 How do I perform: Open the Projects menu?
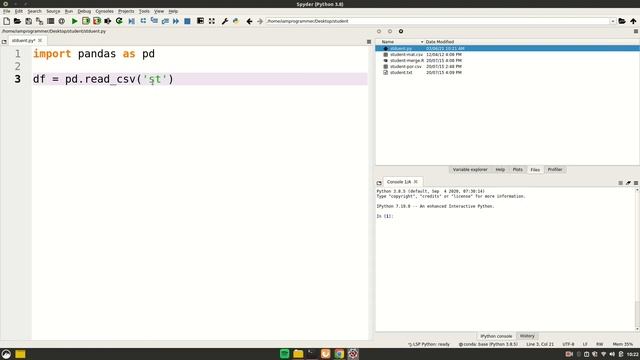(126, 11)
